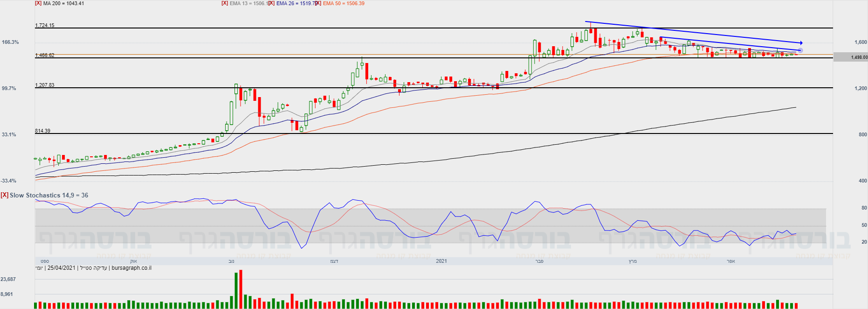This screenshot has width=868, height=309.
Task: Click the -33.4% percent scale label
Action: pyautogui.click(x=8, y=181)
